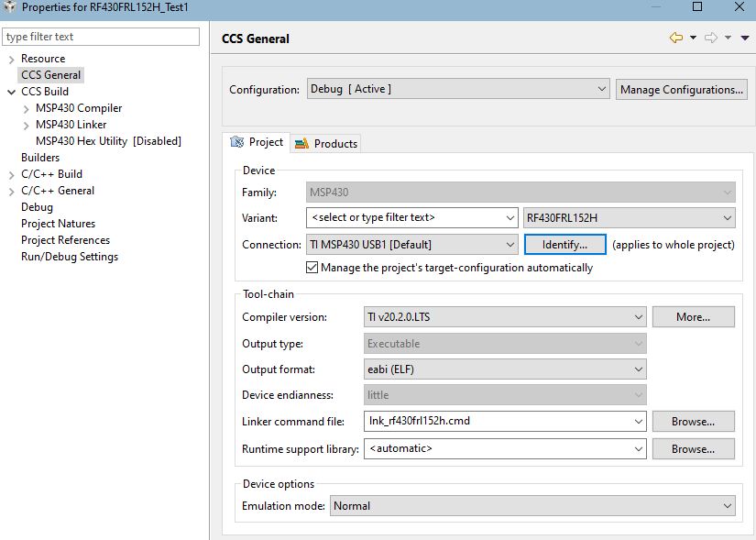756x540 pixels.
Task: Select MSP430 Linker tree item
Action: click(71, 125)
